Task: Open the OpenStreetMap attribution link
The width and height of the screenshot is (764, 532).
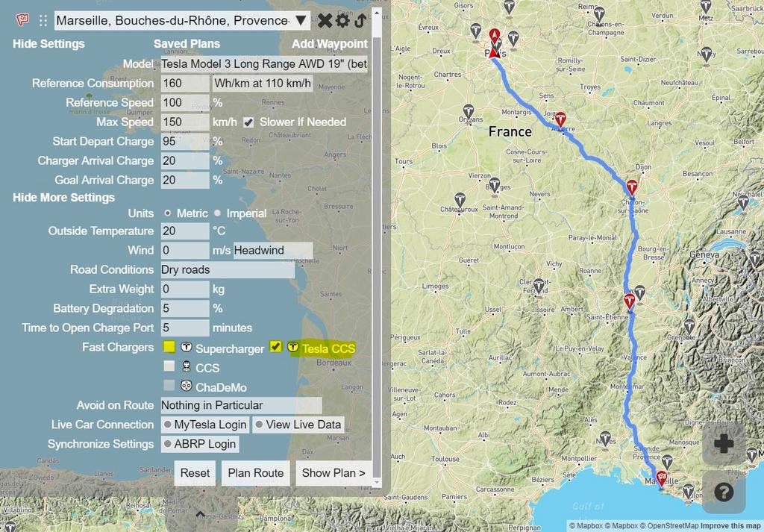Action: pos(669,526)
